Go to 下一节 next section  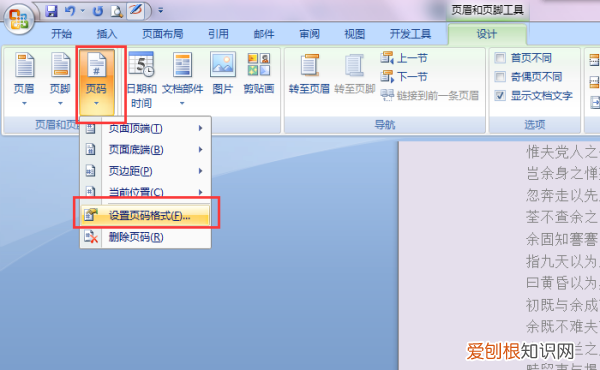404,77
